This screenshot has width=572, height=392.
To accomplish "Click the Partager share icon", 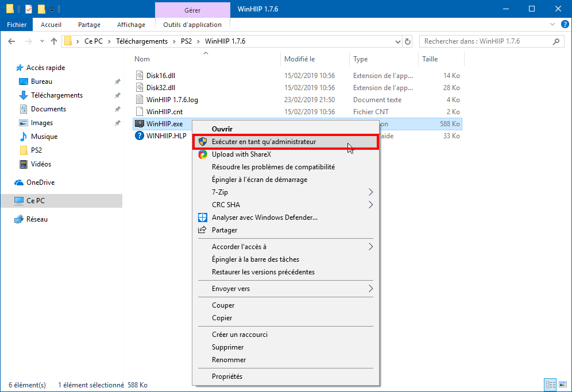I will click(202, 230).
